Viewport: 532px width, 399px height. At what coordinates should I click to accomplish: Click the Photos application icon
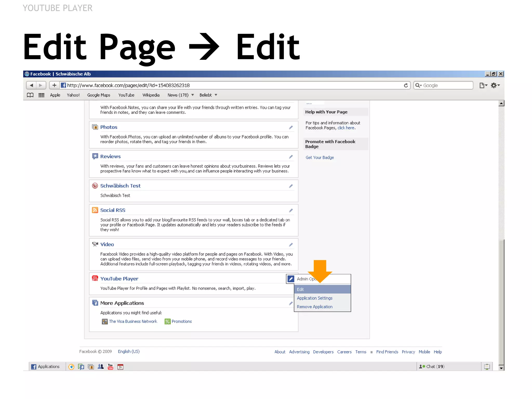(95, 127)
